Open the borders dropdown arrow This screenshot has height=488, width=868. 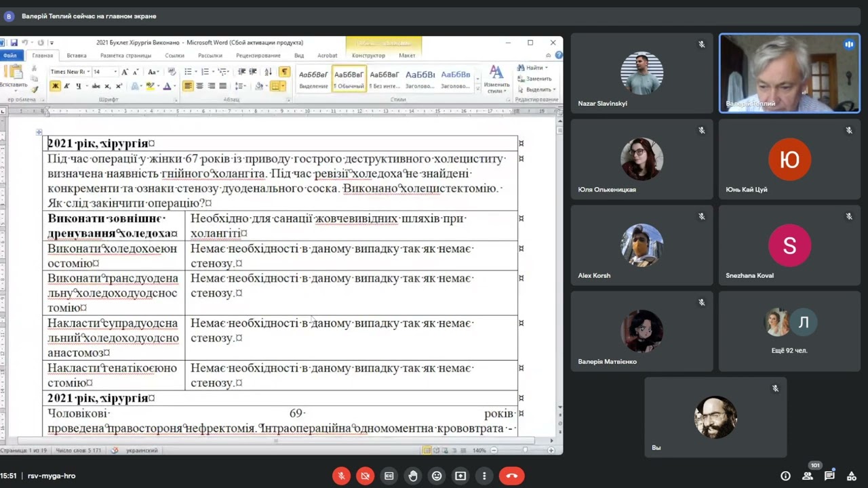283,86
